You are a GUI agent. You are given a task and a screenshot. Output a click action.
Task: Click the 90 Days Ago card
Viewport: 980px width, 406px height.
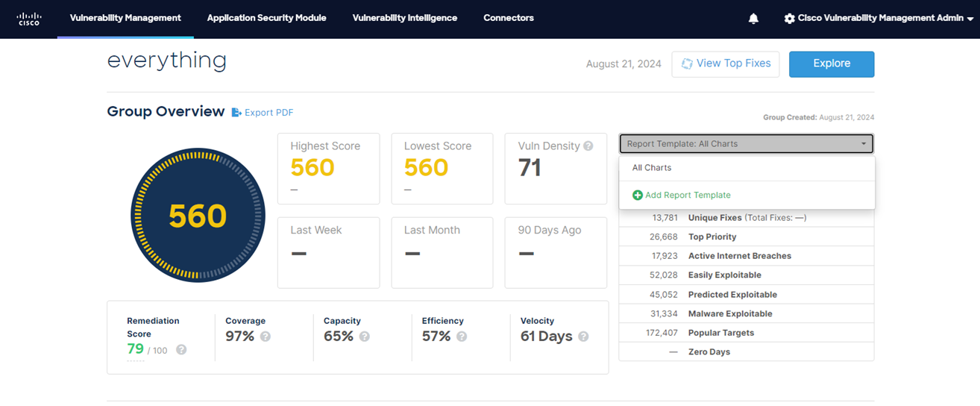tap(556, 253)
